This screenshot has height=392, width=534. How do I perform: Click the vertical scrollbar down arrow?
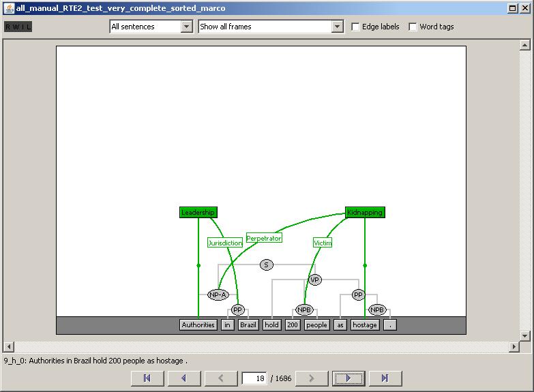pyautogui.click(x=525, y=336)
